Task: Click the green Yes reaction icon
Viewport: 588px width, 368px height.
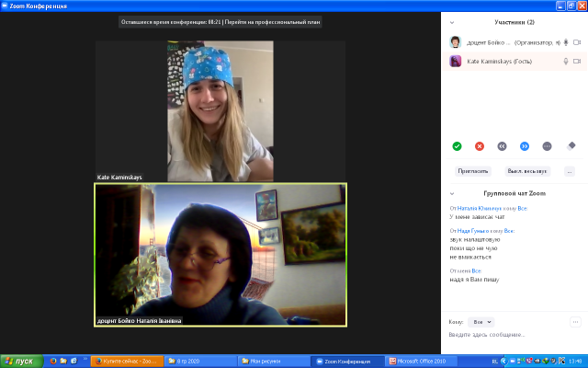Action: click(x=457, y=146)
